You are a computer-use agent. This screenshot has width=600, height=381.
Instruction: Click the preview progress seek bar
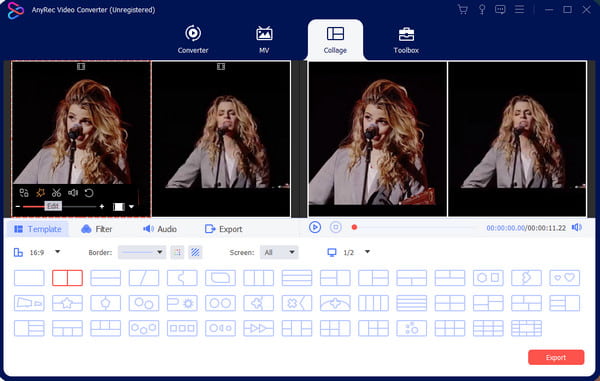pyautogui.click(x=415, y=227)
